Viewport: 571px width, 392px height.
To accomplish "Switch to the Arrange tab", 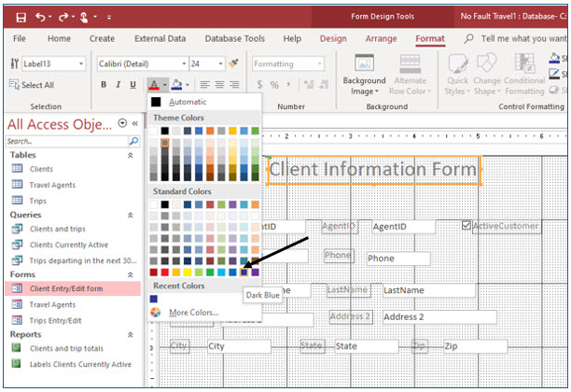I will pyautogui.click(x=381, y=38).
